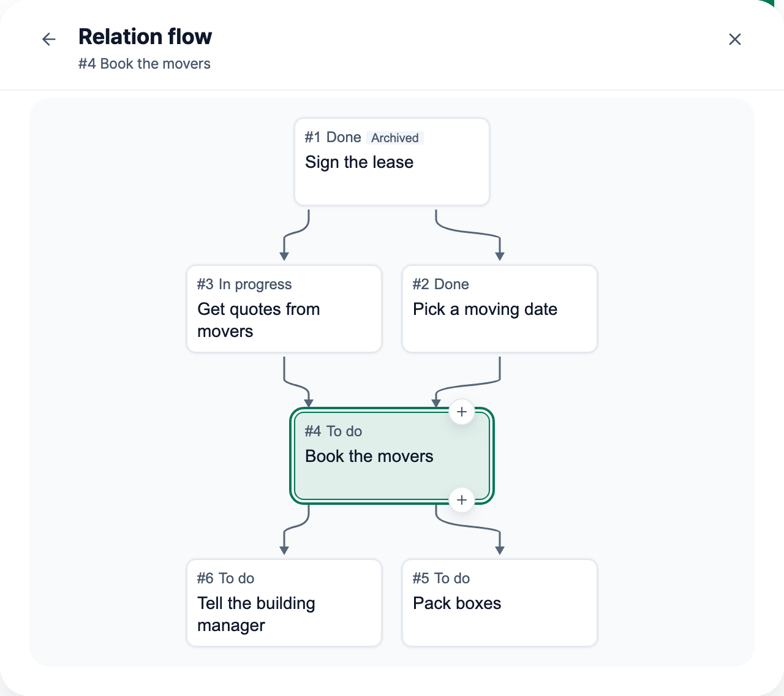Open the Pick a moving date card

pyautogui.click(x=500, y=309)
